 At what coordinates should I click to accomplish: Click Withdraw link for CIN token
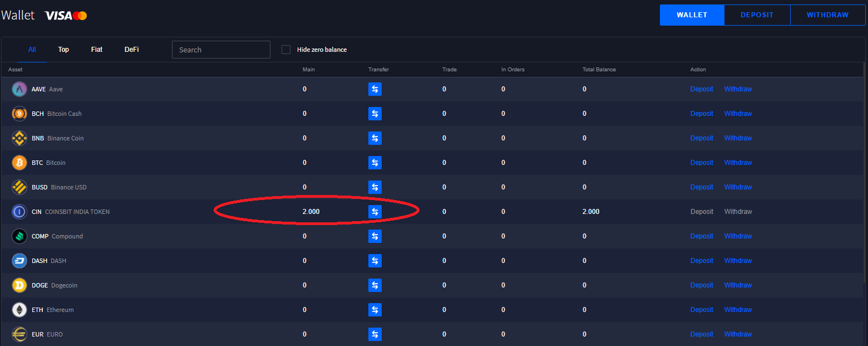(738, 212)
